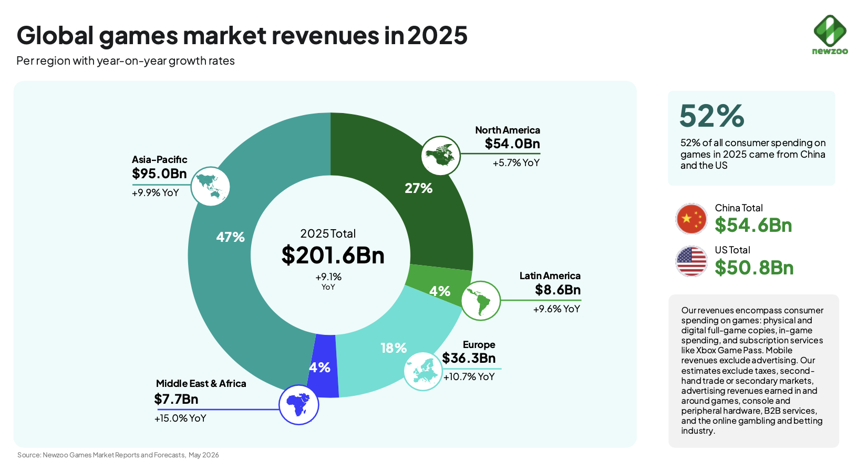Click the revenue definition paragraph starting 'Our revenues encompass'
This screenshot has width=868, height=470.
pyautogui.click(x=752, y=371)
